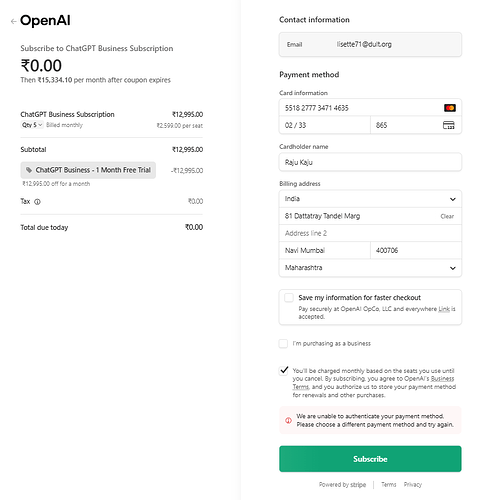488x500 pixels.
Task: Tick I'm purchasing as a business
Action: pyautogui.click(x=283, y=344)
